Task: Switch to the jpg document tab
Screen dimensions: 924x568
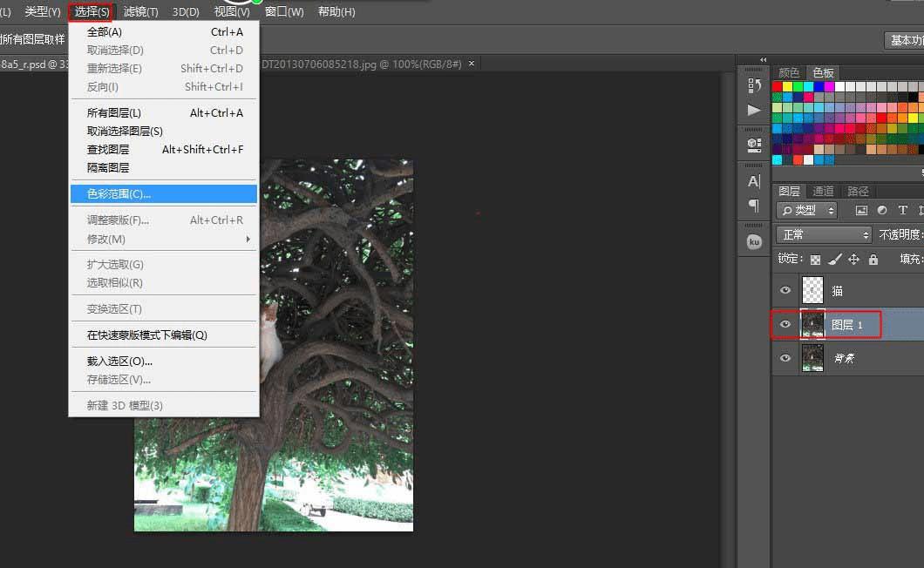Action: point(361,64)
